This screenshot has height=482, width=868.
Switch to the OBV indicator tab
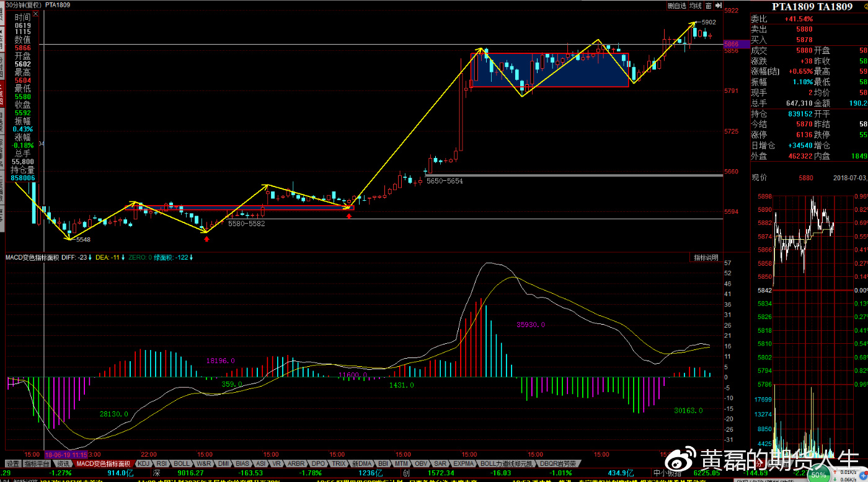tap(422, 463)
